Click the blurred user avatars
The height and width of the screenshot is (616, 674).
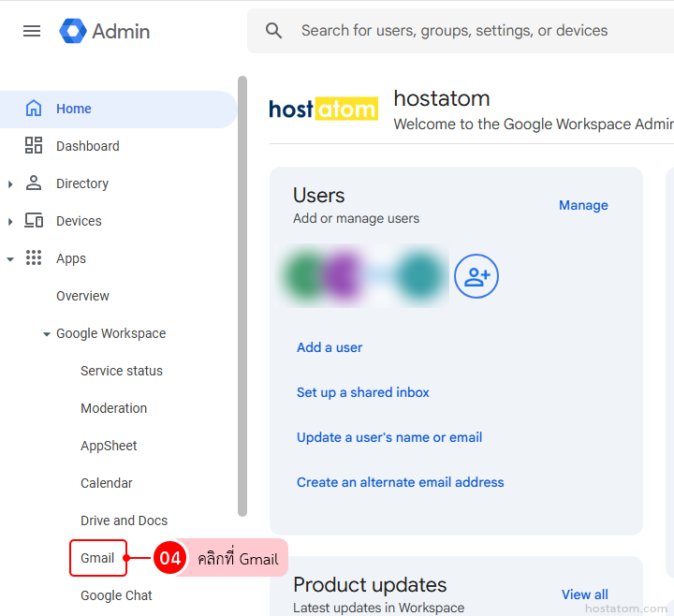pyautogui.click(x=362, y=276)
